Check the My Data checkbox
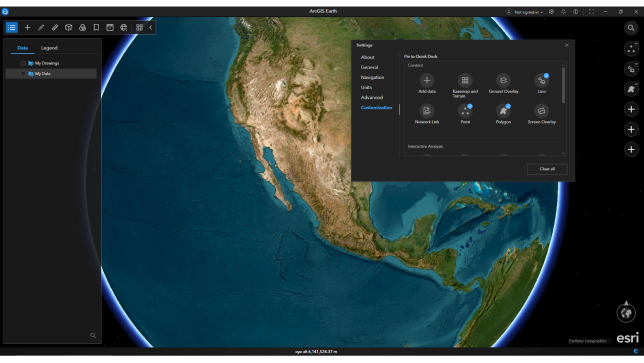This screenshot has width=644, height=363. click(23, 74)
